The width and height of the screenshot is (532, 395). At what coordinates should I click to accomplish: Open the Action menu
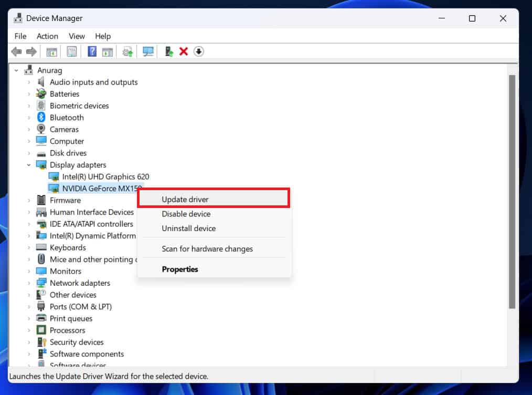48,36
